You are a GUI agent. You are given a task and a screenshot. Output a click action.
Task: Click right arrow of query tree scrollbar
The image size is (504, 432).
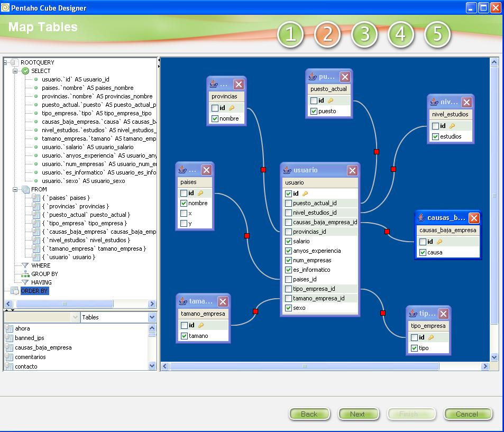152,304
